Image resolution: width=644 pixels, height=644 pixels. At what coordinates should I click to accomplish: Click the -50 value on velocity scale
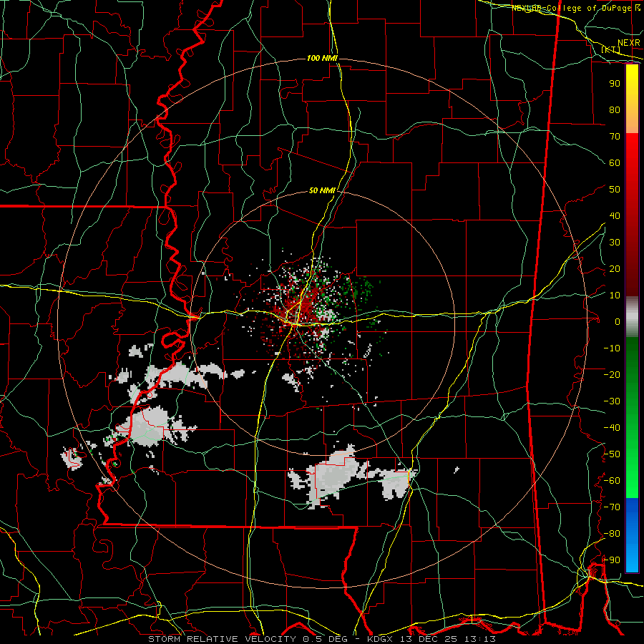tap(612, 454)
